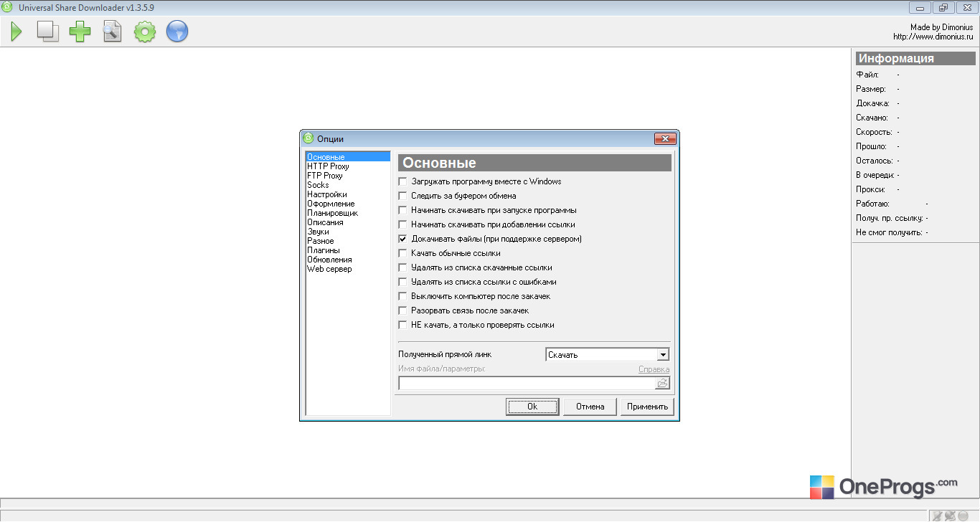The height and width of the screenshot is (522, 980).
Task: Open the FTP Proxy options section
Action: tap(325, 176)
